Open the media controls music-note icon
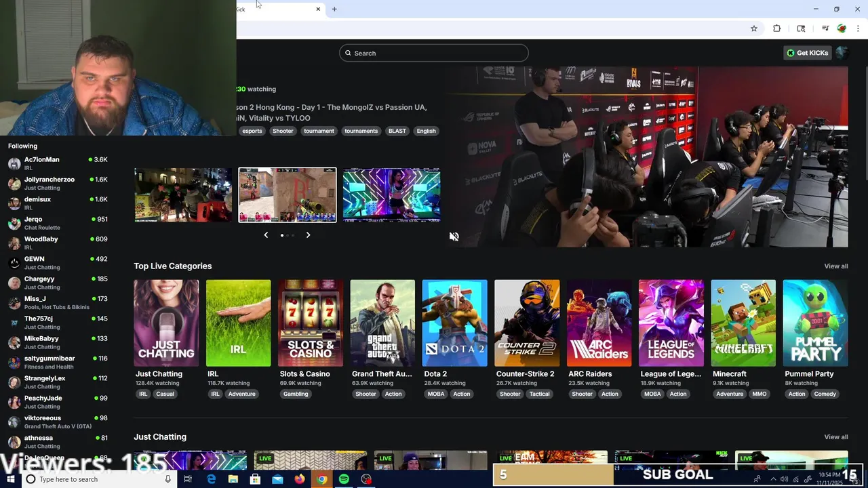Screen dimensions: 868x488 click(x=825, y=28)
